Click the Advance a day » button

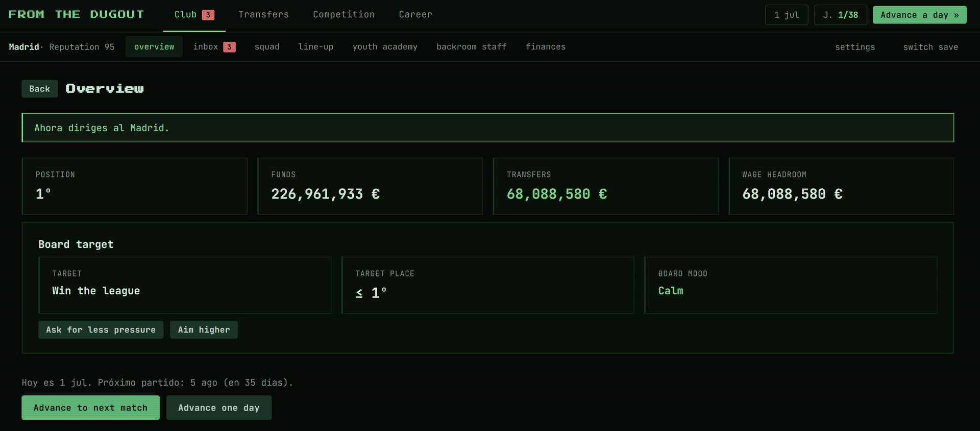click(919, 15)
